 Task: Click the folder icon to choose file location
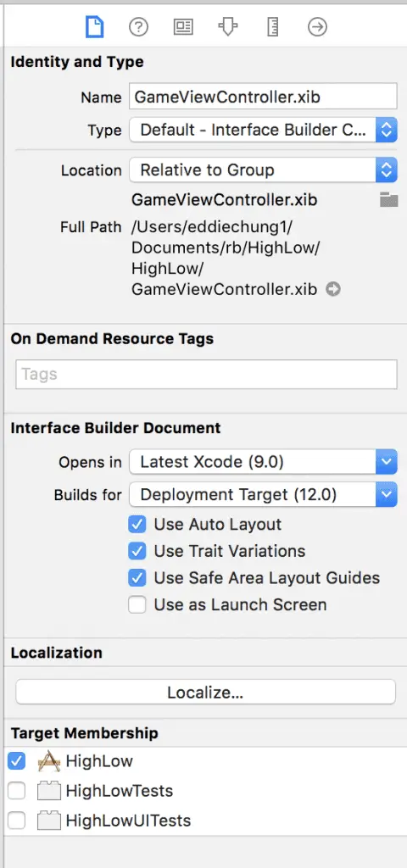(x=388, y=200)
